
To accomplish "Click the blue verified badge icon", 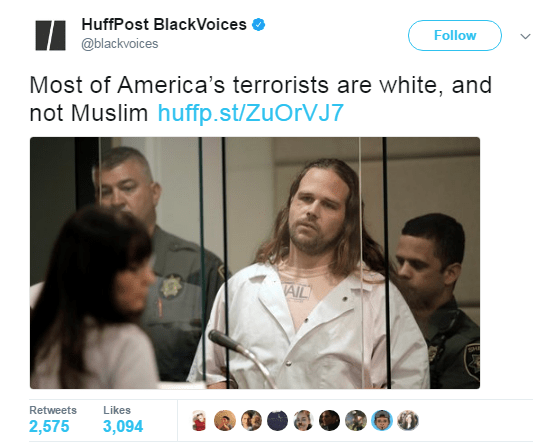I will tap(258, 25).
